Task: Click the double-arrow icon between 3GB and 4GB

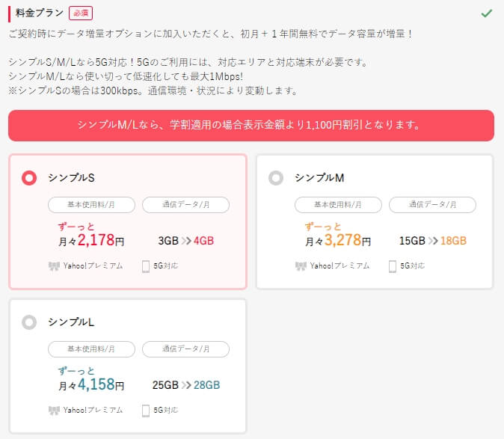Action: click(186, 241)
